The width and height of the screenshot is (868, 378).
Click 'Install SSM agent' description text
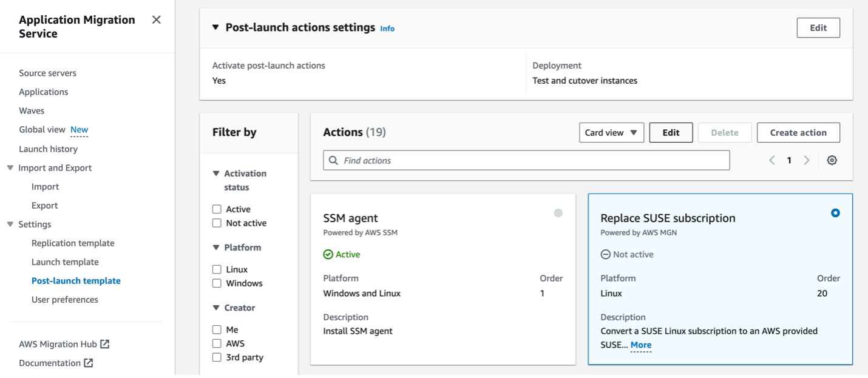[358, 331]
